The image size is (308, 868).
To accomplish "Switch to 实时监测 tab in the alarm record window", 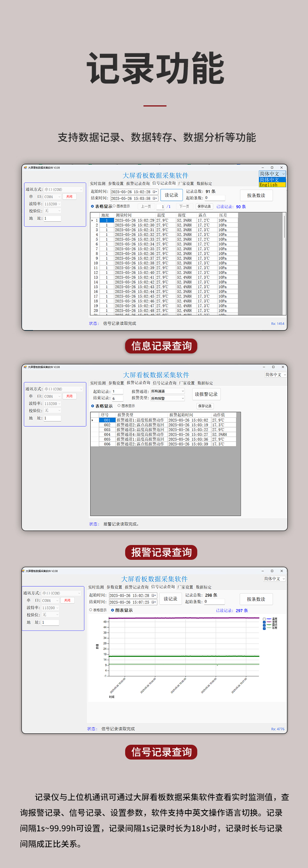I will point(98,383).
